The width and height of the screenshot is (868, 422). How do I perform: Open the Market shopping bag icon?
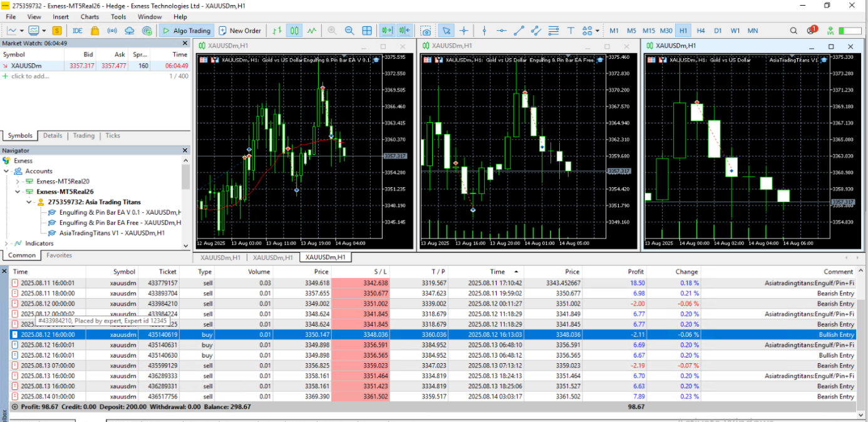click(95, 30)
